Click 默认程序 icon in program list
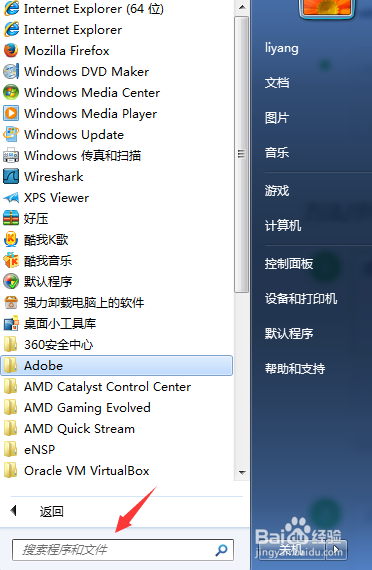Screen dimensions: 372x570 [x=11, y=281]
